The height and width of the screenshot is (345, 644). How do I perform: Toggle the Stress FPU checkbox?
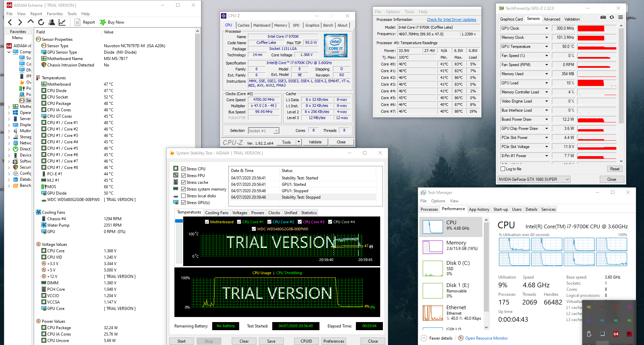[184, 176]
